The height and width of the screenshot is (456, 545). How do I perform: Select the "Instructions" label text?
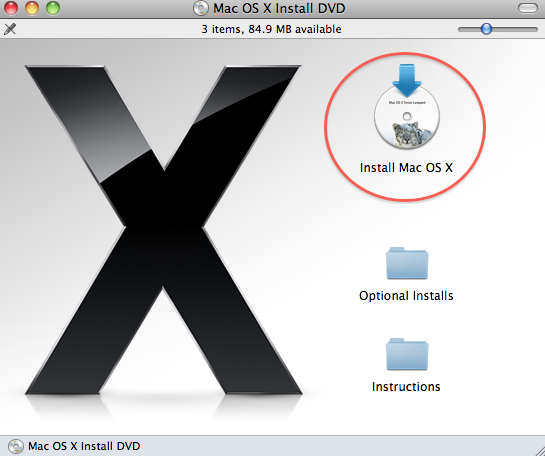(x=406, y=386)
